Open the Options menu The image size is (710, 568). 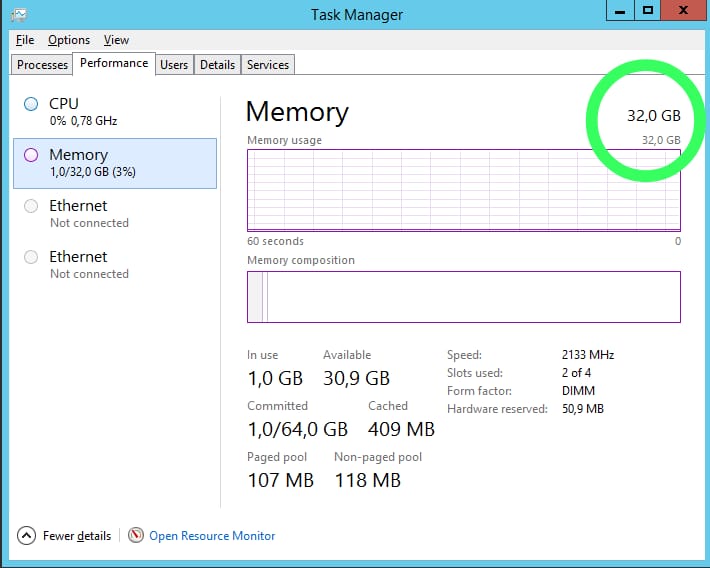point(69,40)
